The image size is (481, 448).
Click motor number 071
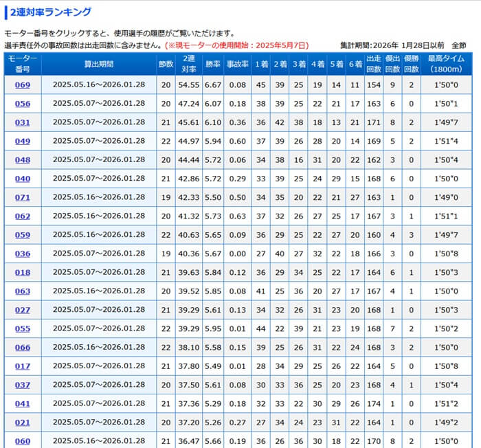click(23, 198)
